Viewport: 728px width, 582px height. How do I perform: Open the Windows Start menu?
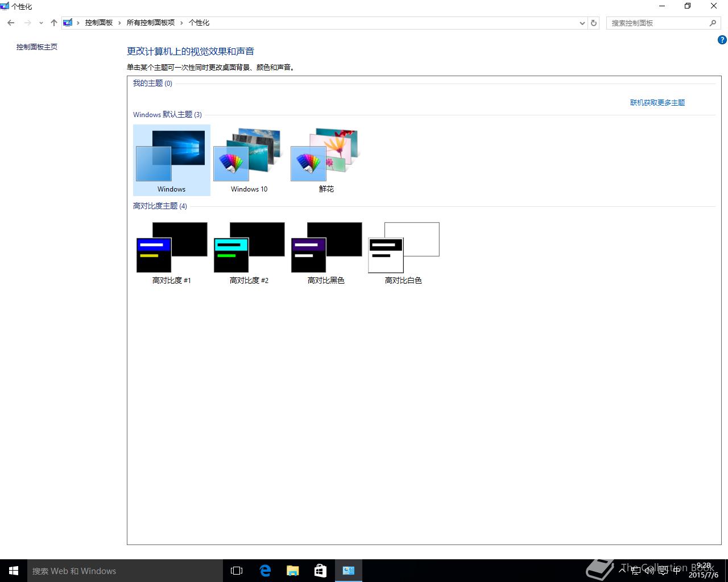14,571
